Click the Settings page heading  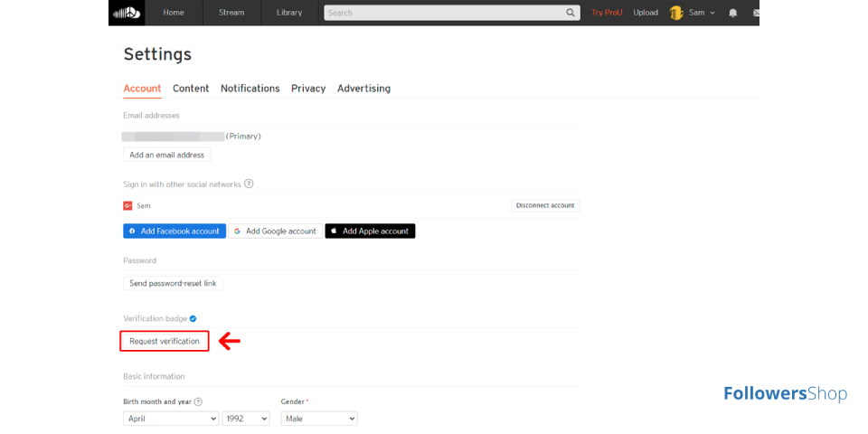[157, 54]
